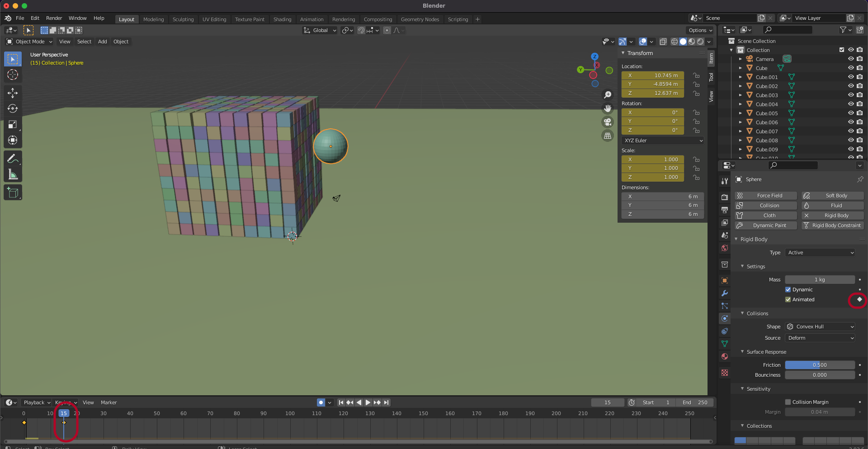Screen dimensions: 868x449
Task: Toggle camera view icon in viewport
Action: (x=608, y=122)
